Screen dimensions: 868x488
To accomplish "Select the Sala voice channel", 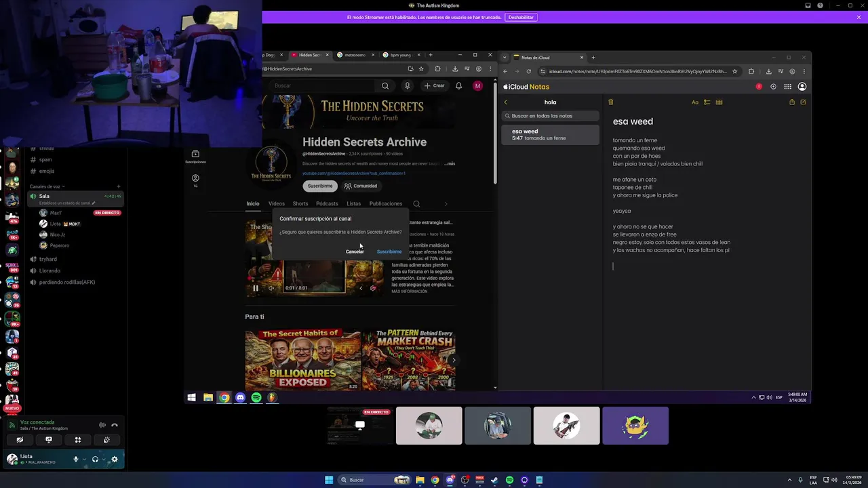I will click(75, 199).
